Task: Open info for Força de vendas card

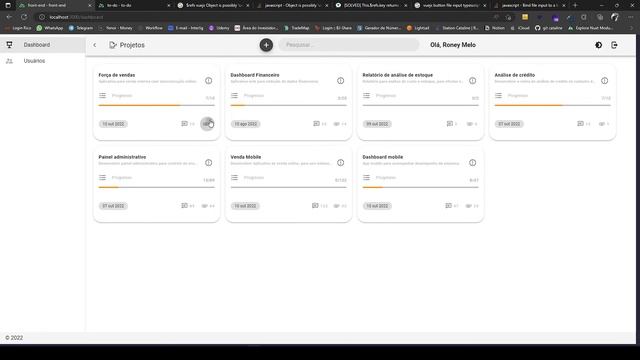Action: click(209, 81)
